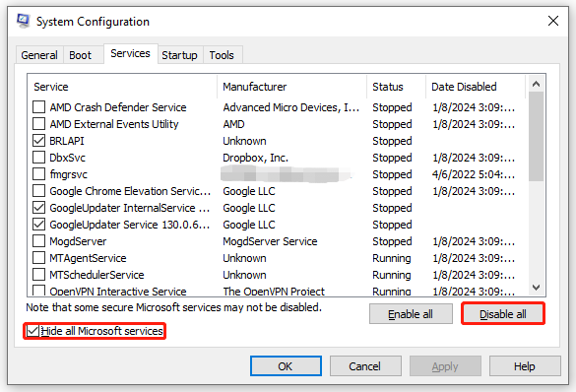The image size is (576, 392).
Task: Click Running status of MTAgentService
Action: click(x=392, y=258)
